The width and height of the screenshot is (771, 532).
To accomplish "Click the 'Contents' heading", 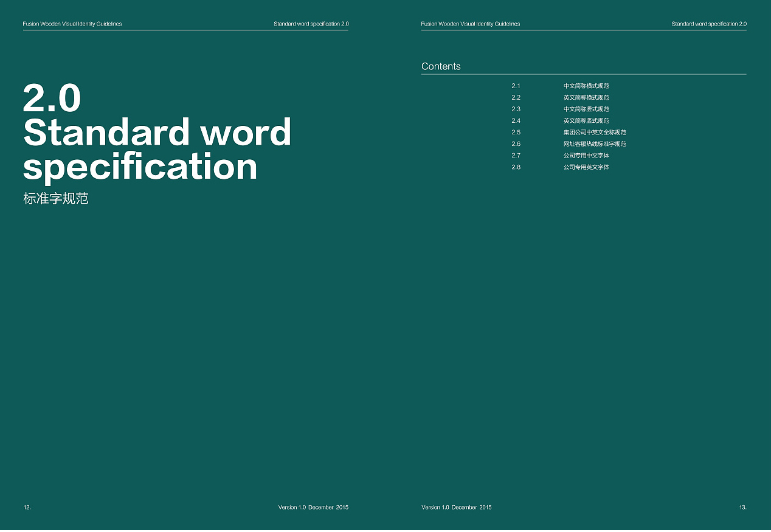I will (x=441, y=66).
